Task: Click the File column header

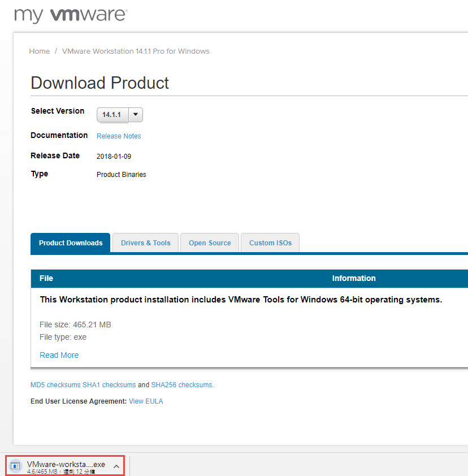Action: (x=46, y=278)
